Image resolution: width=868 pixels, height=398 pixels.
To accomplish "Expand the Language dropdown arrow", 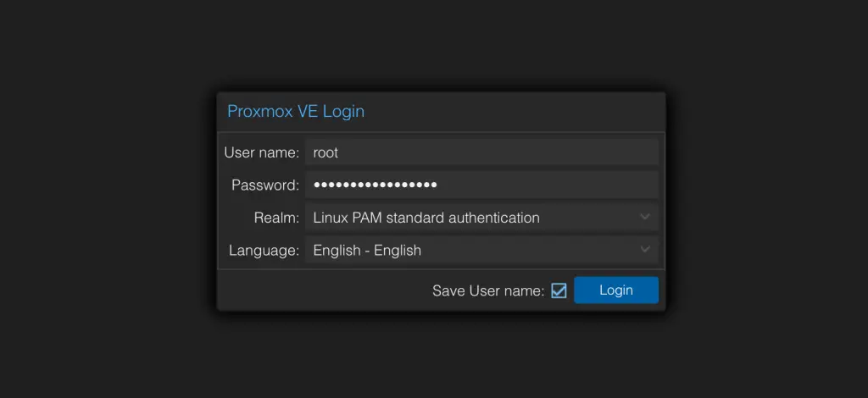I will coord(645,250).
